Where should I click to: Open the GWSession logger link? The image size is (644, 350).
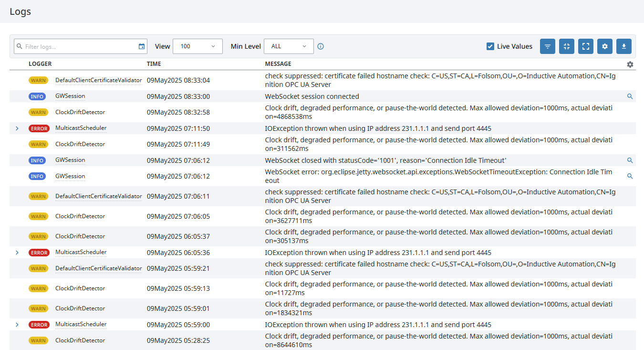coord(70,96)
